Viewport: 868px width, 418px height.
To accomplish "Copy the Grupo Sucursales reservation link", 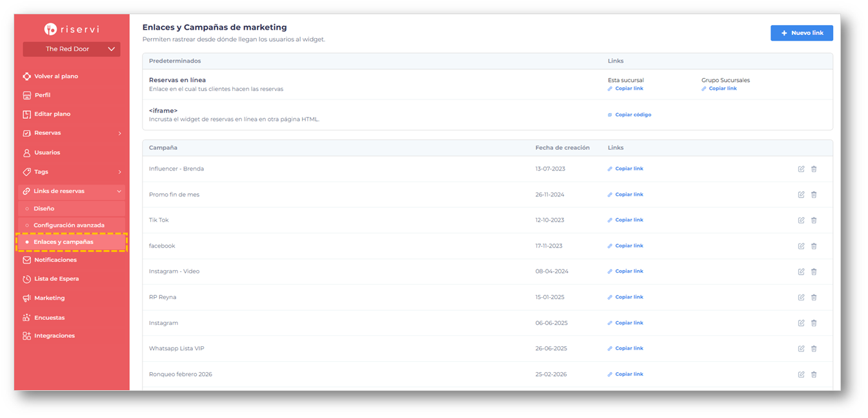I will (719, 89).
